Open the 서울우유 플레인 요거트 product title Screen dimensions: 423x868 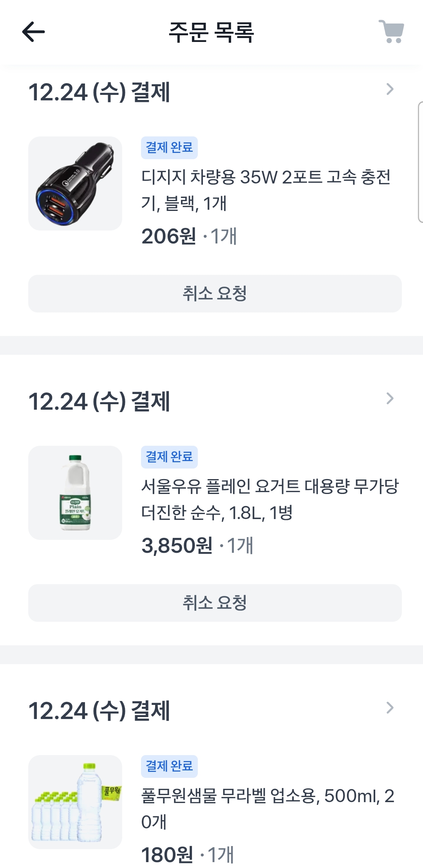tap(269, 499)
